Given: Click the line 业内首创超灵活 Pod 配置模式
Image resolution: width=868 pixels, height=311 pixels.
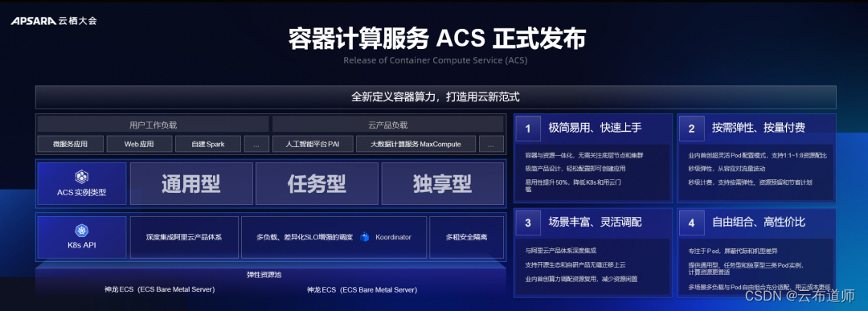Looking at the screenshot, I should pos(757,156).
